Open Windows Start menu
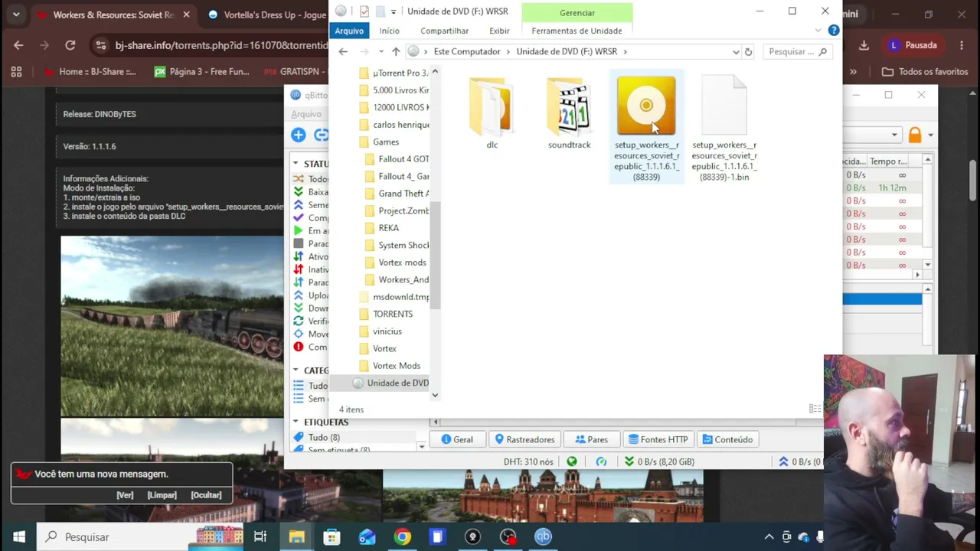 [x=18, y=536]
